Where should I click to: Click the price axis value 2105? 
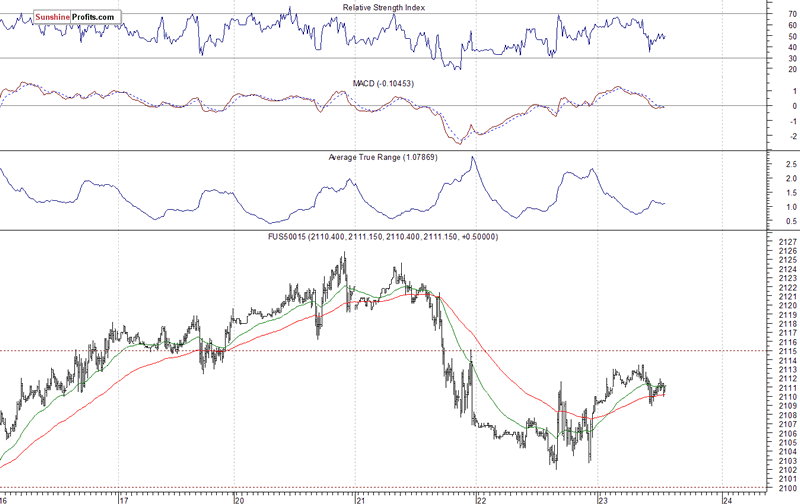[788, 443]
